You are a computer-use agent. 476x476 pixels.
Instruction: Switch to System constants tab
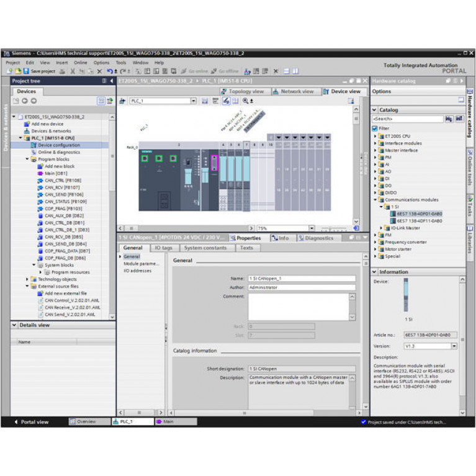pos(205,248)
